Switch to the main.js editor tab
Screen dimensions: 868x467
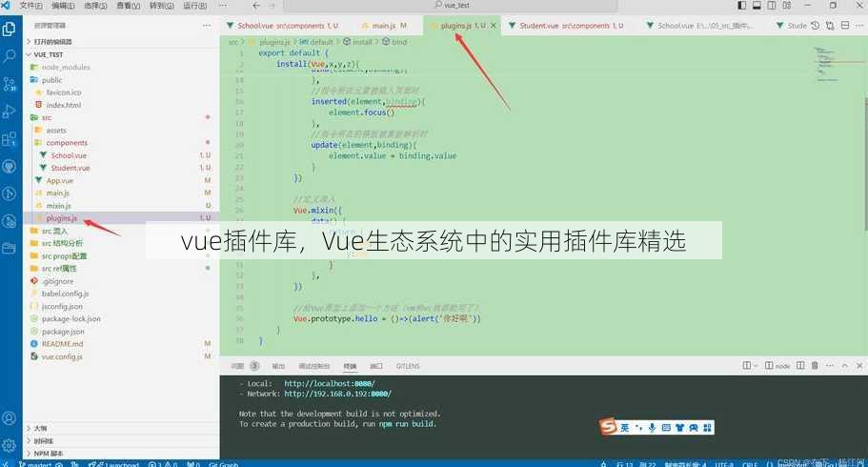tap(384, 26)
